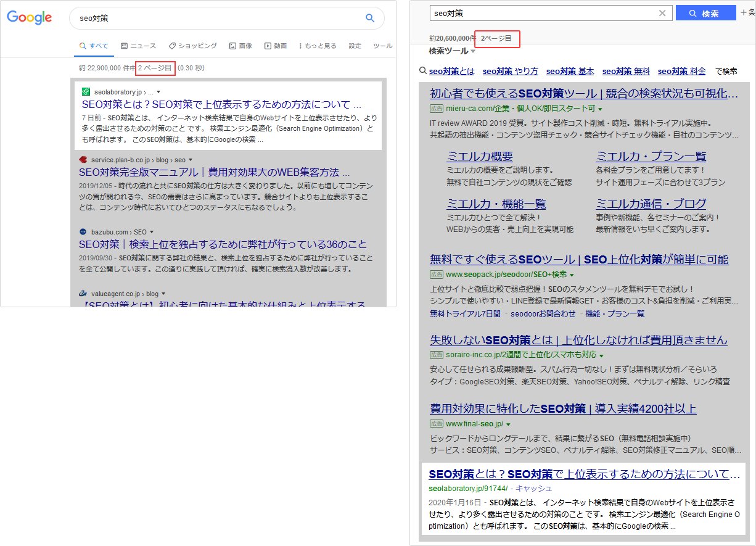Clear Yahoo search box with X icon
Viewport: 756px width, 546px height.
(x=662, y=13)
